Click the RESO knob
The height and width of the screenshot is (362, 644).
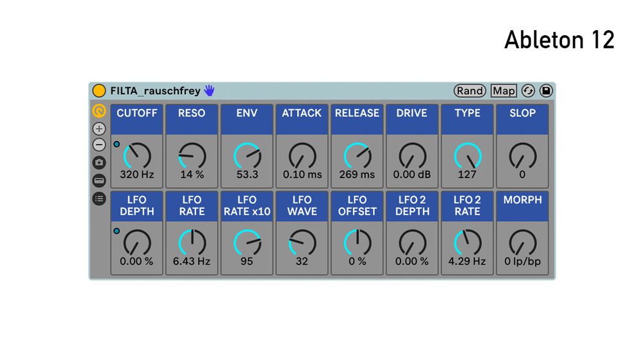[192, 156]
